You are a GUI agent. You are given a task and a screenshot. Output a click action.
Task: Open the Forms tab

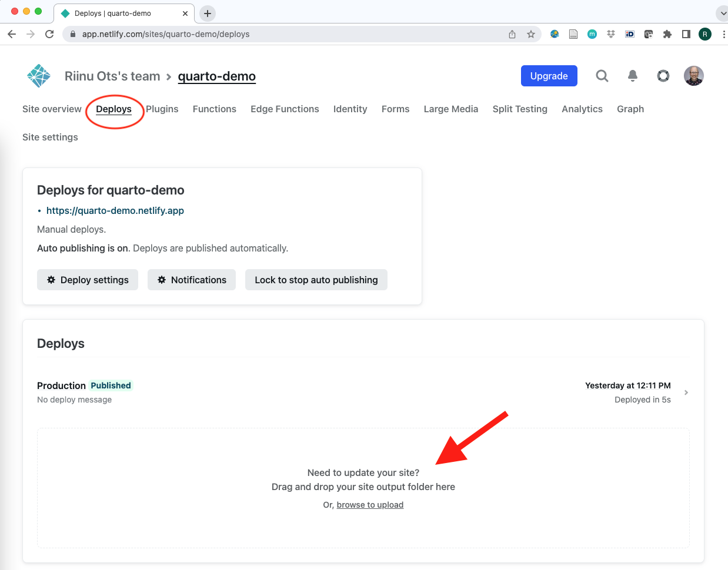pyautogui.click(x=395, y=109)
